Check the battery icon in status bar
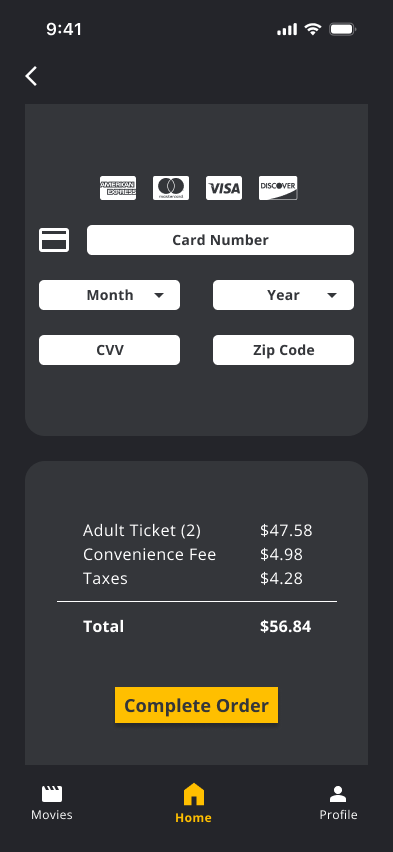This screenshot has width=393, height=852. [x=342, y=29]
